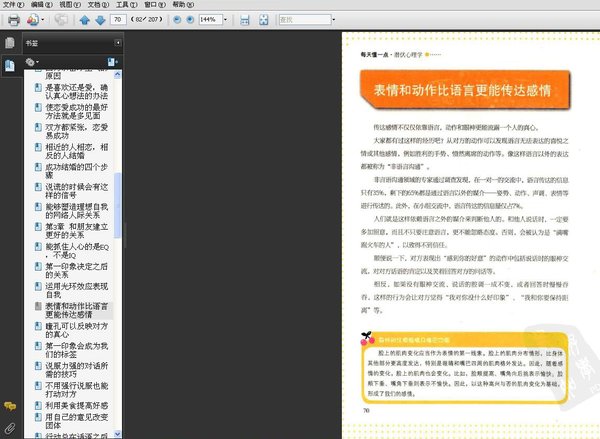
Task: Open bookmark 成功结婚的四个步骤
Action: (77, 171)
